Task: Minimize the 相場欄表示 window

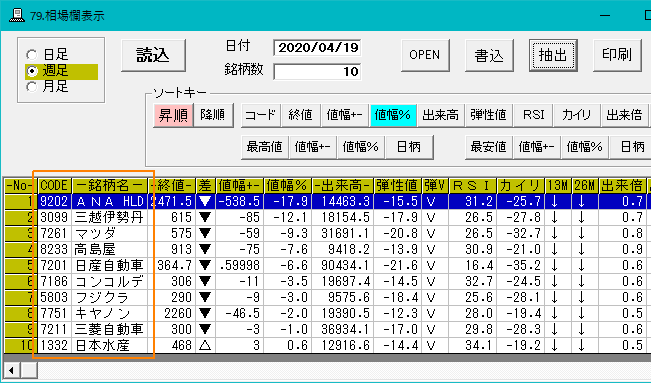Action: pos(605,15)
